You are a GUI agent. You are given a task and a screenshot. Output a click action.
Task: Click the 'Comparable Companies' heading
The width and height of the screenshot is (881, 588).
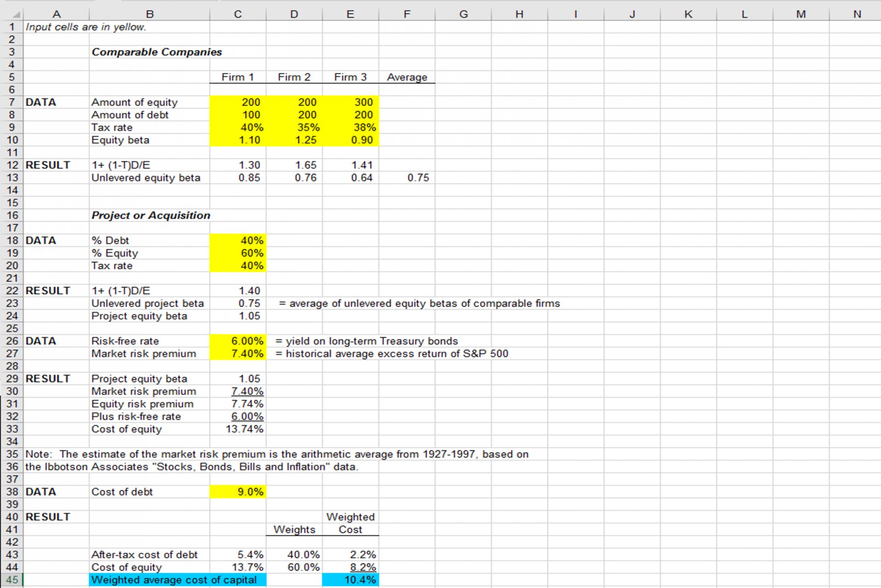click(x=156, y=52)
